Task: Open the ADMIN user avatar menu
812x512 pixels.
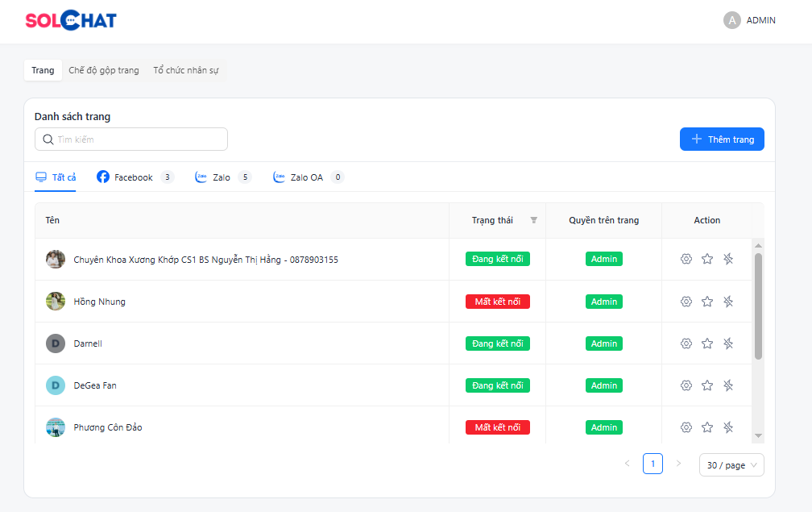Action: click(x=731, y=21)
